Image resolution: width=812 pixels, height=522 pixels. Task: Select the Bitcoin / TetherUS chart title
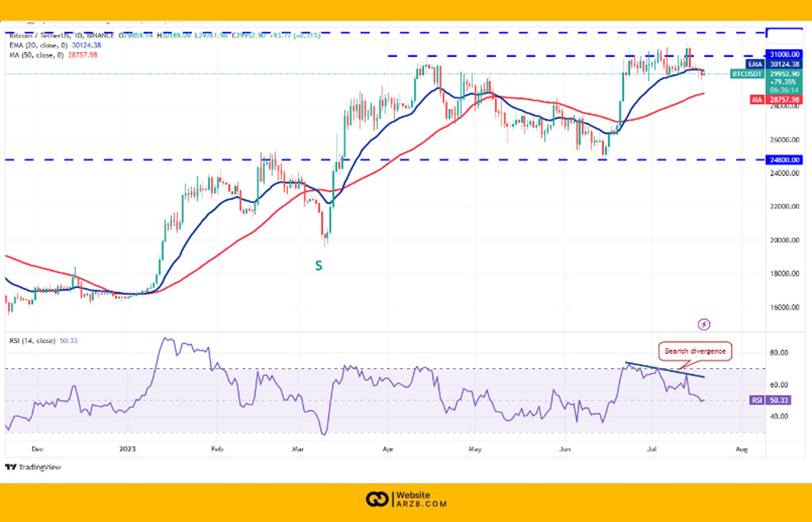[x=62, y=36]
